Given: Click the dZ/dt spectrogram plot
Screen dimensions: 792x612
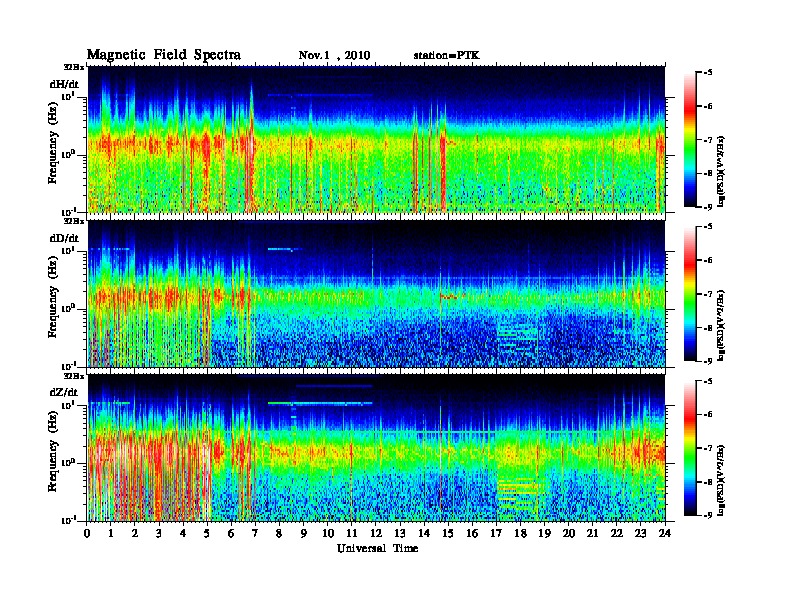Looking at the screenshot, I should [376, 448].
